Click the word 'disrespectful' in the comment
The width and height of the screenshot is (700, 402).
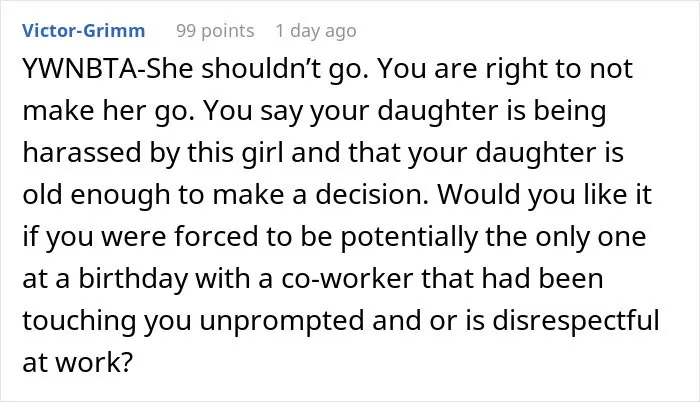click(x=575, y=322)
